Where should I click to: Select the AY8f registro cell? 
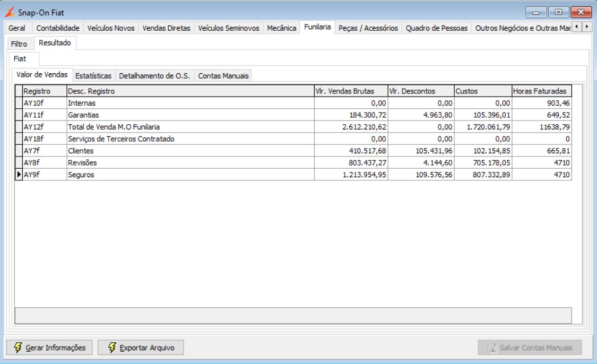[x=45, y=162]
